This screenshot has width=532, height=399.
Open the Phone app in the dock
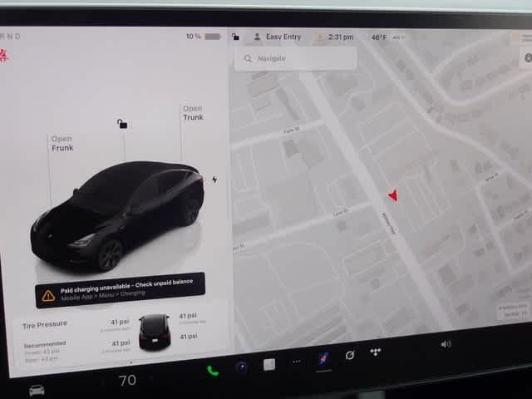[213, 370]
